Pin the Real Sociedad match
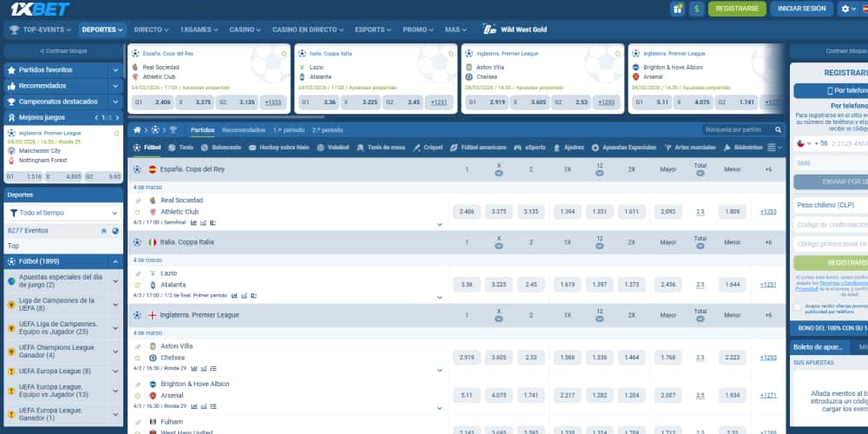This screenshot has height=434, width=868. coord(138,201)
